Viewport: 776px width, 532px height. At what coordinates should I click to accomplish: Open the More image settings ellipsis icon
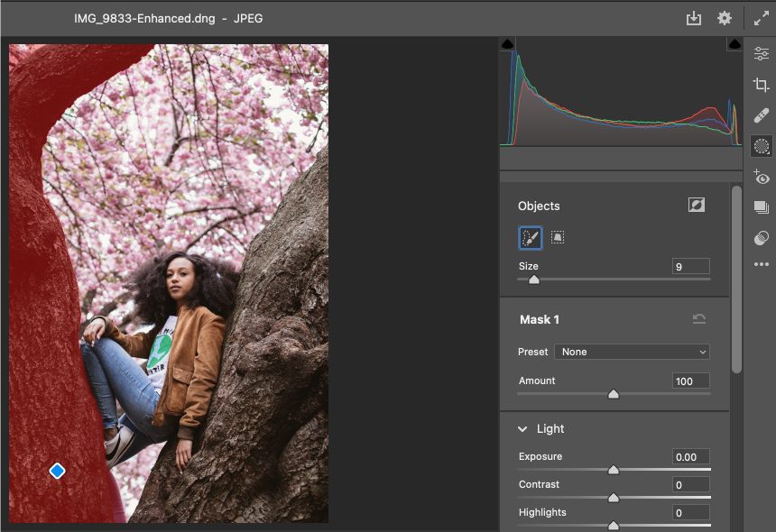[761, 264]
